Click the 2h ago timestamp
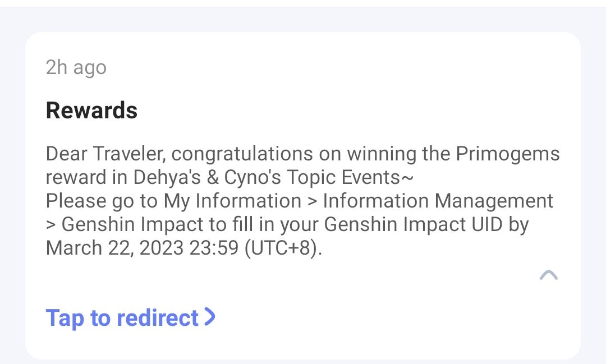The height and width of the screenshot is (364, 606). 76,67
